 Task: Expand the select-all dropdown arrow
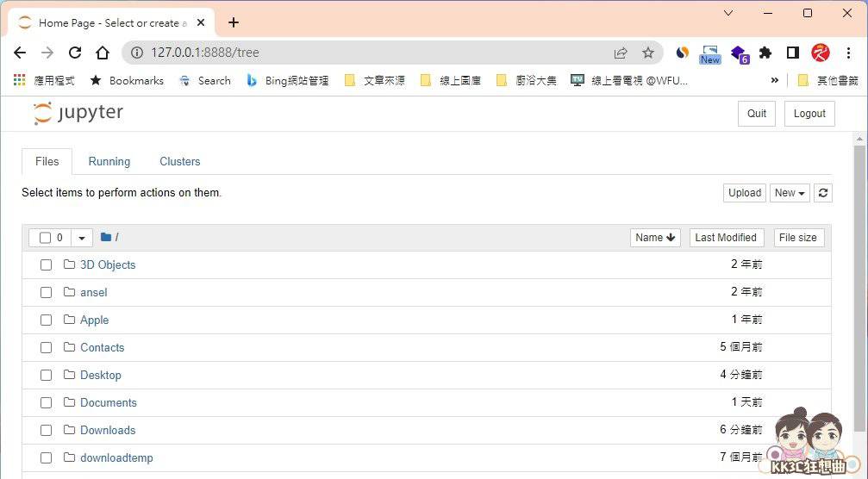click(82, 238)
